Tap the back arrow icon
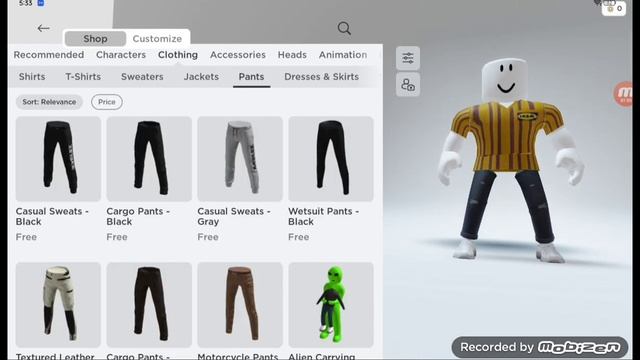Image resolution: width=640 pixels, height=360 pixels. (x=43, y=28)
